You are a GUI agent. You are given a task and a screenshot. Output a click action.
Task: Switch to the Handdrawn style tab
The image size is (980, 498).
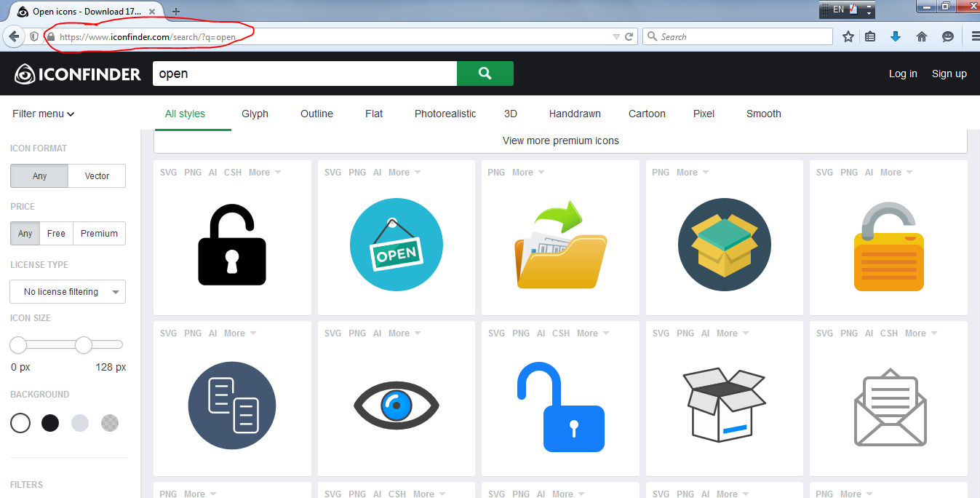pyautogui.click(x=575, y=114)
